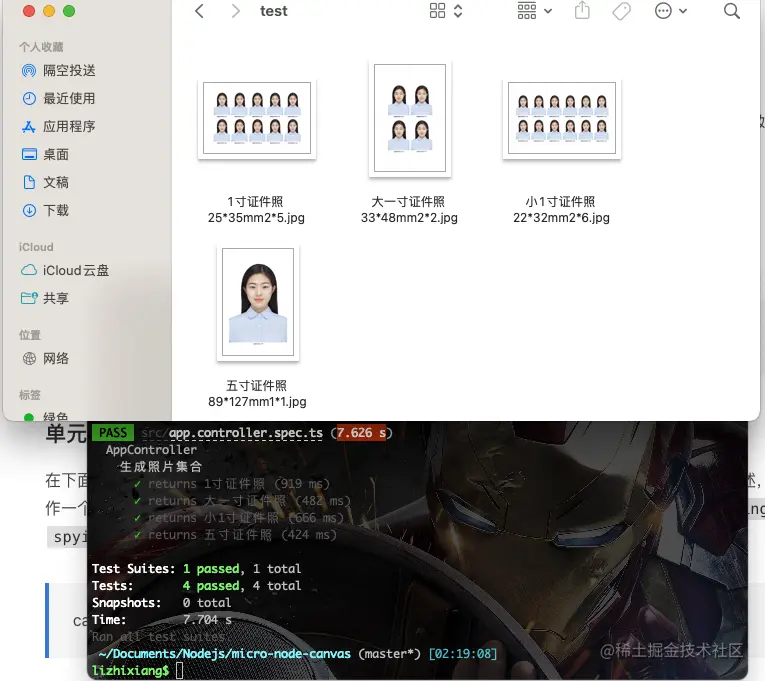This screenshot has width=765, height=681.
Task: Click the cloud icon beside iCloud云盘
Action: point(29,270)
